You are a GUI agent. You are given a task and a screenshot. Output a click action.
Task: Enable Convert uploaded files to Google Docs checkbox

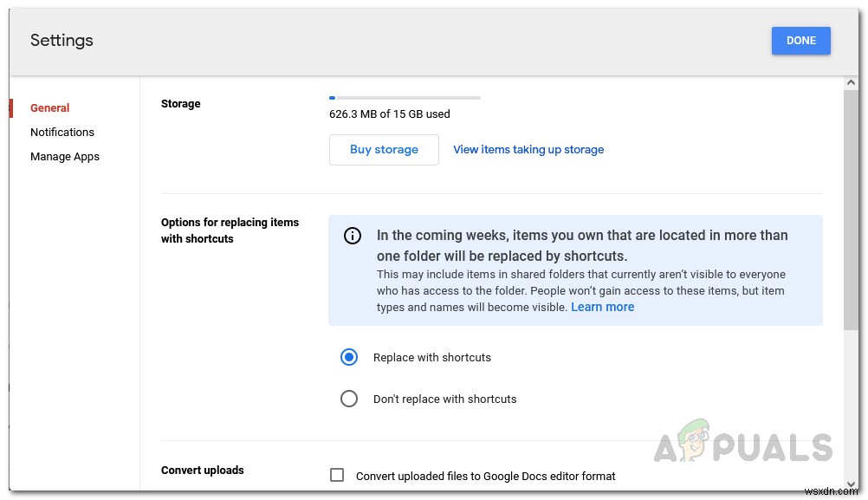(x=338, y=475)
